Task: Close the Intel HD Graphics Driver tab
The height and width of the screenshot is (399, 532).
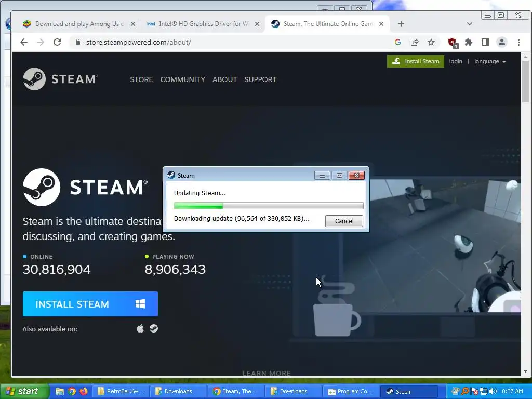Action: 257,24
